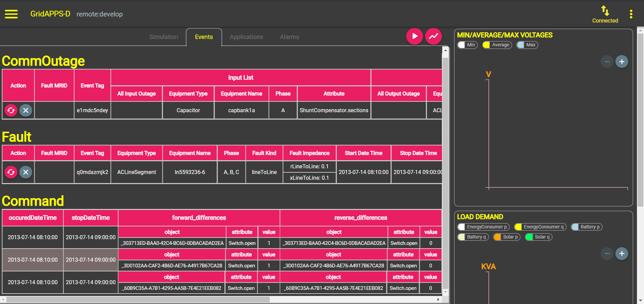The image size is (644, 304).
Task: Click the All Input Outage column header
Action: (137, 94)
